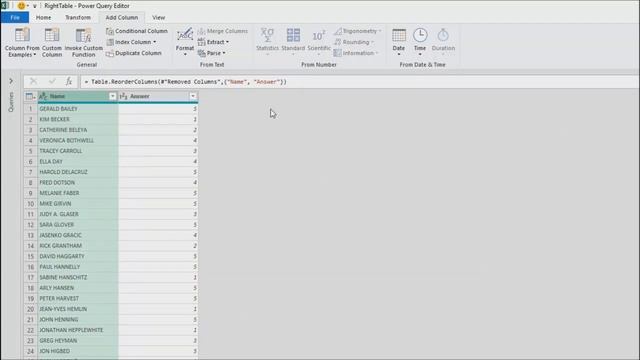Click into the formula bar
Viewport: 640px width, 360px height.
[359, 82]
